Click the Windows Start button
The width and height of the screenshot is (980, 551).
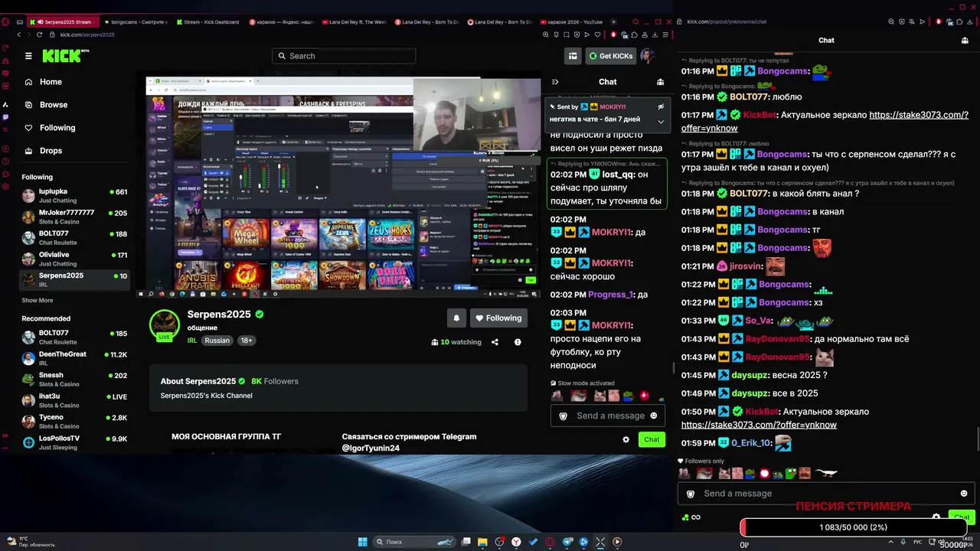(x=362, y=542)
